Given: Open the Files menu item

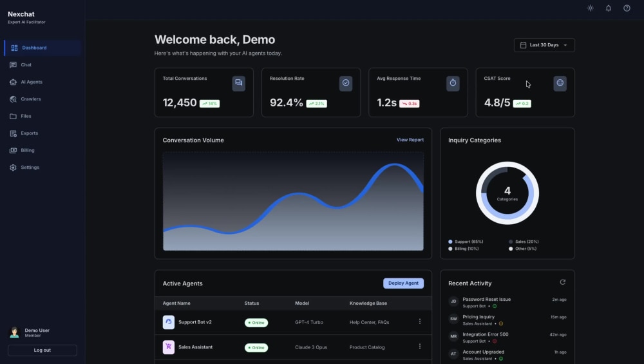Looking at the screenshot, I should pyautogui.click(x=43, y=116).
